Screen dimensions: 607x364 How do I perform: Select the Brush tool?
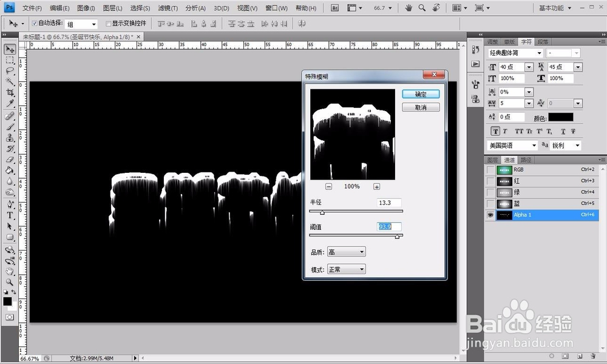pyautogui.click(x=10, y=127)
